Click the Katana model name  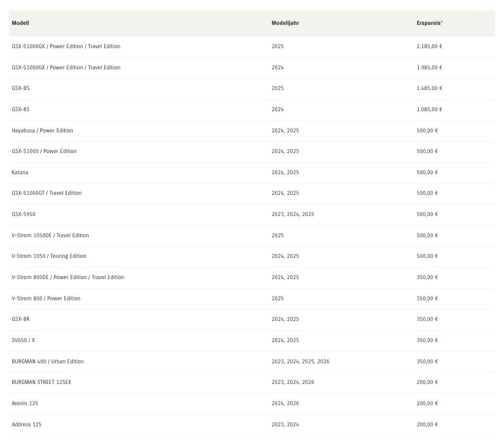[20, 172]
